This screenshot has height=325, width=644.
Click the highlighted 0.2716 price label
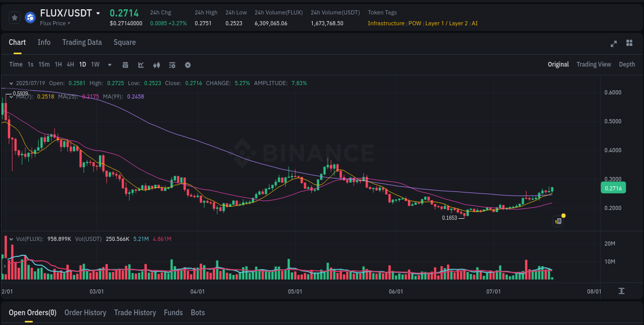(613, 188)
